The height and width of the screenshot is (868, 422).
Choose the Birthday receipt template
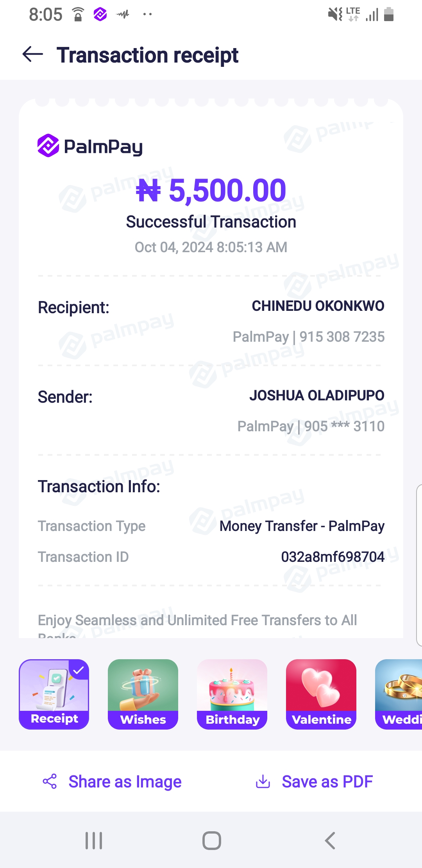point(232,694)
